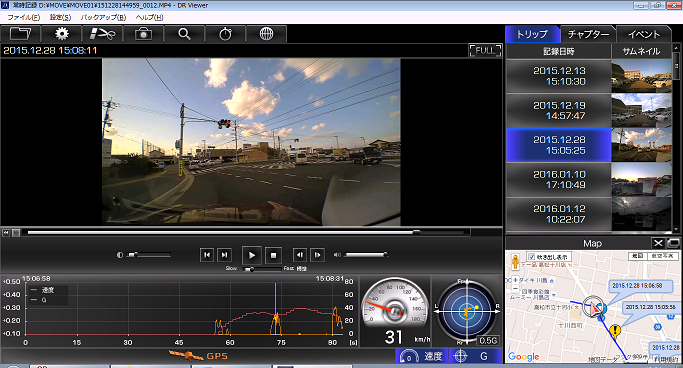683x368 pixels.
Task: Switch to the イベント tab
Action: (644, 34)
